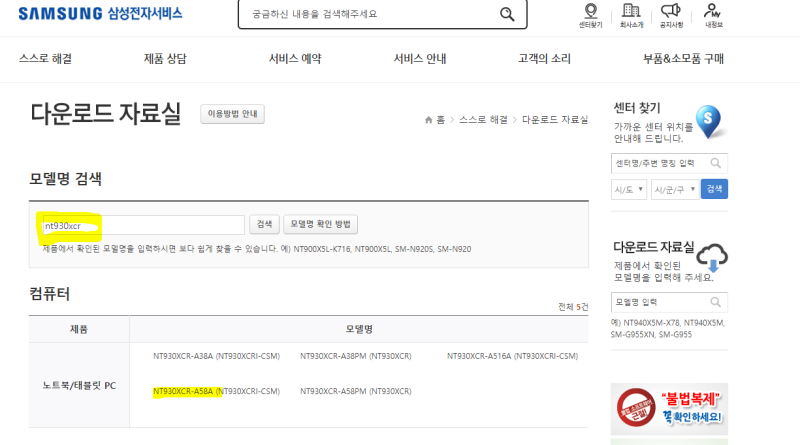Open the 시/도 dropdown
Screen dimensions: 800x445
[x=629, y=189]
